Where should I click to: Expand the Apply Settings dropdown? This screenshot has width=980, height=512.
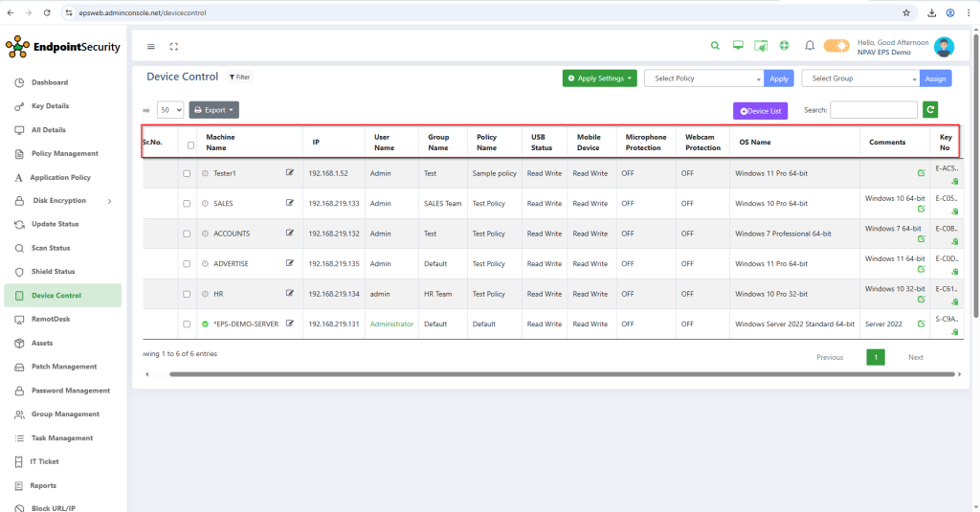coord(599,78)
